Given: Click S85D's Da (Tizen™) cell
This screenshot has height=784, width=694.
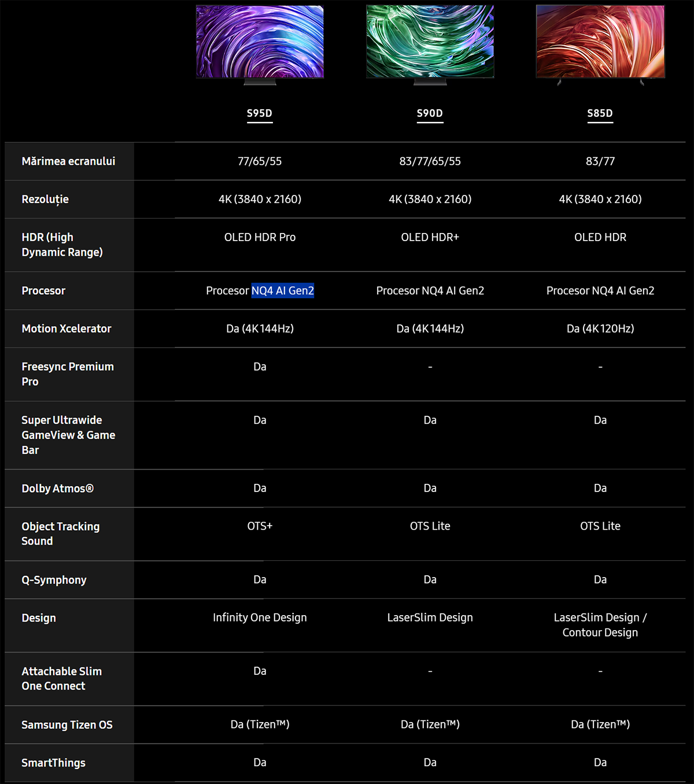Looking at the screenshot, I should pyautogui.click(x=600, y=724).
